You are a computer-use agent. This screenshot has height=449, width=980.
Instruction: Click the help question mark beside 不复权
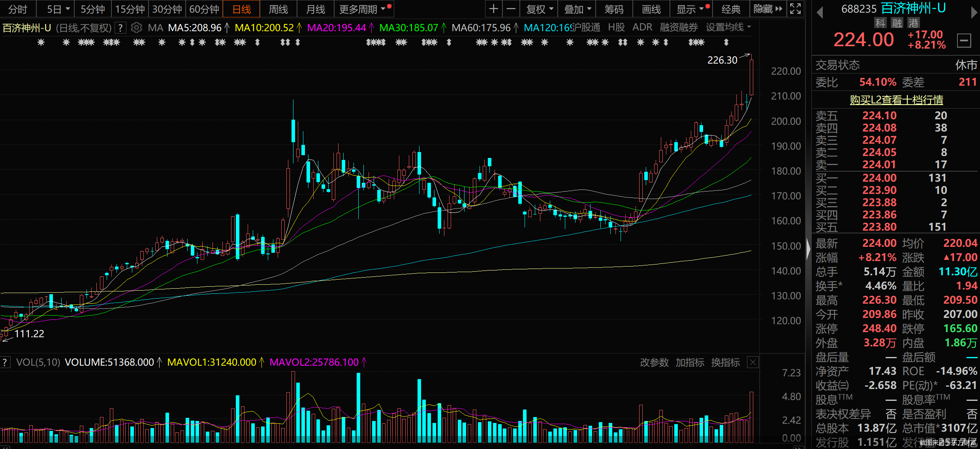[x=120, y=28]
